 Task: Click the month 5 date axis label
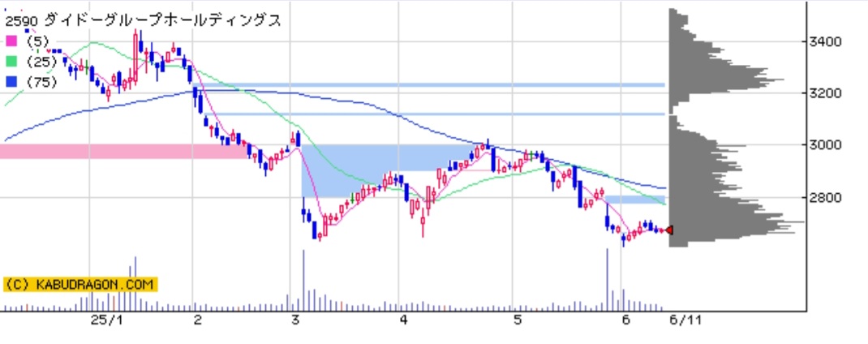518,320
